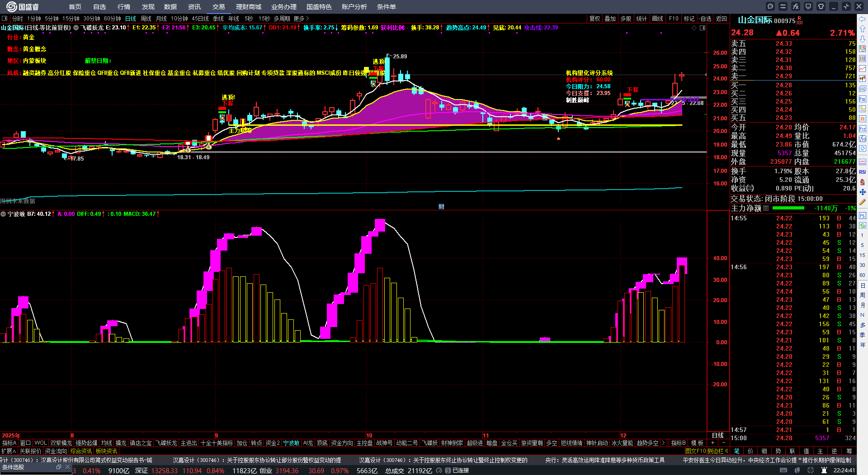Viewport: 868px width, 475px height.
Task: Click the 条件选股 panel title
Action: pos(13,467)
